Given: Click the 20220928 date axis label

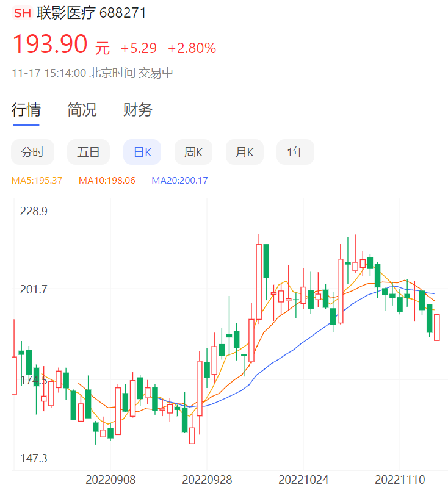Looking at the screenshot, I should pos(207,480).
